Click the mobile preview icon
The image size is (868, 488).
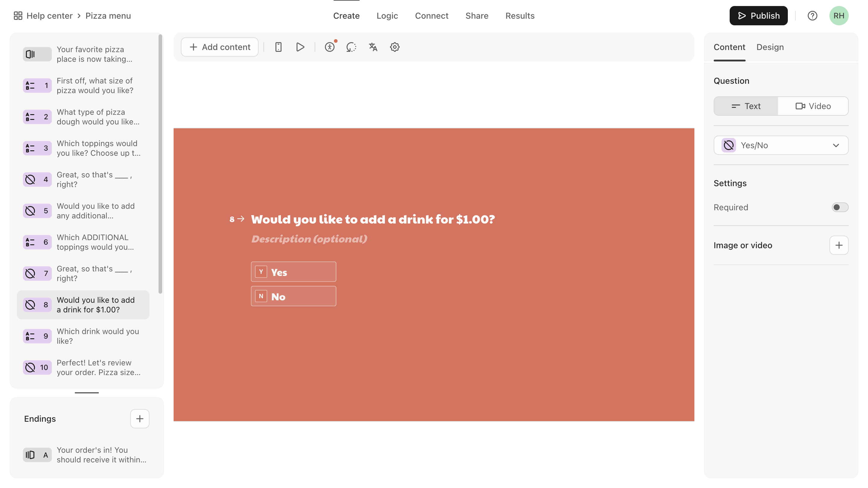278,46
